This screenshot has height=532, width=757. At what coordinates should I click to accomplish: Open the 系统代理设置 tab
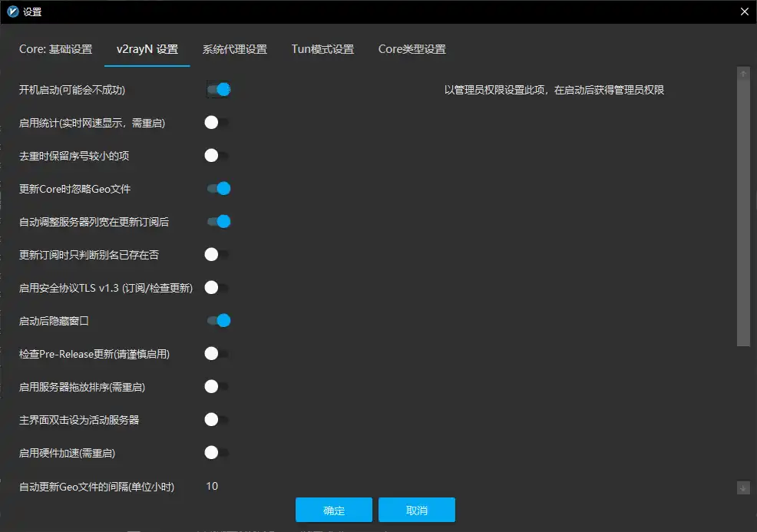tap(235, 49)
